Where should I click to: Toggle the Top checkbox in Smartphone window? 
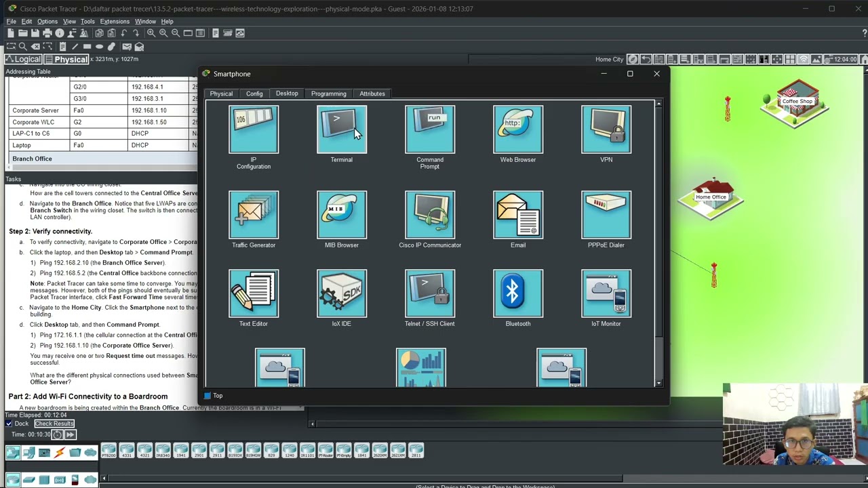208,396
